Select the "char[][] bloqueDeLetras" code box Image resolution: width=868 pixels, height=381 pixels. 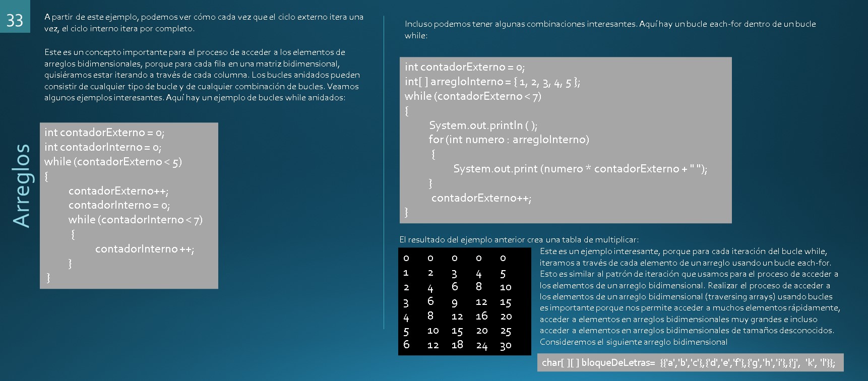coord(690,362)
